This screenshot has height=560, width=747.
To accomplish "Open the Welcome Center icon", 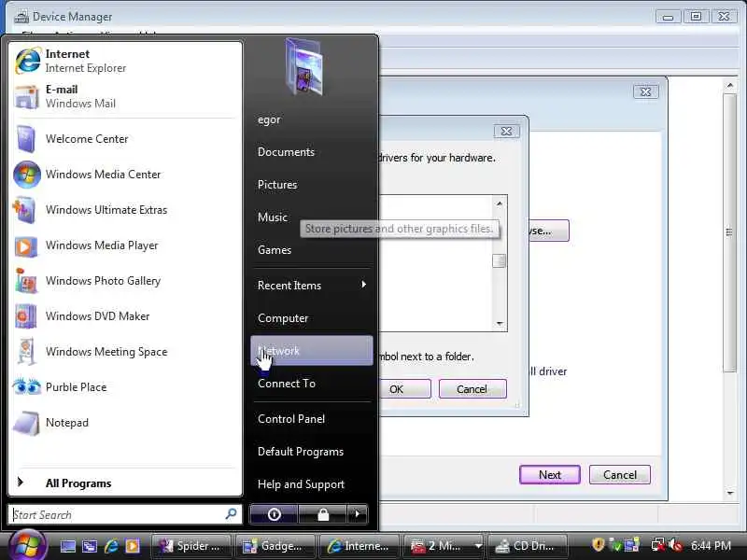I will pyautogui.click(x=25, y=138).
